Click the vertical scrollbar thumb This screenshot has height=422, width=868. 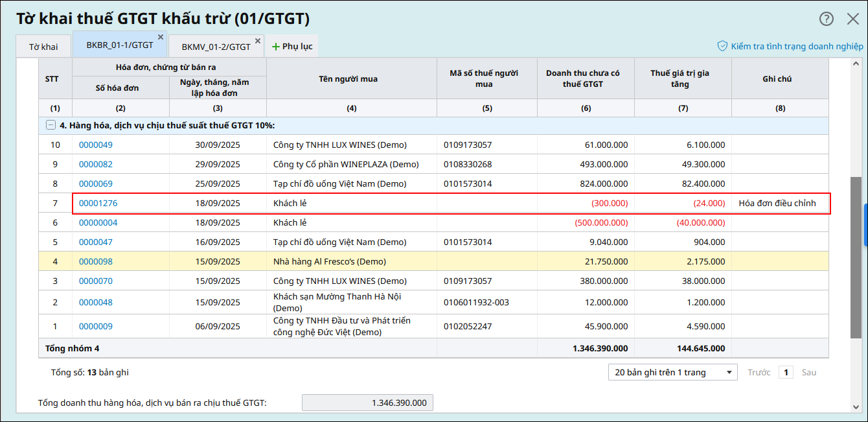[x=856, y=259]
